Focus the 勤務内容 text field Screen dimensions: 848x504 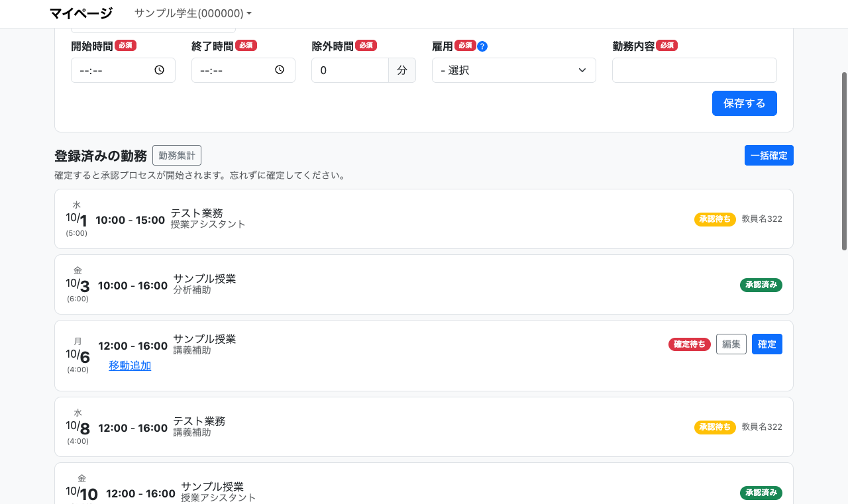coord(694,70)
